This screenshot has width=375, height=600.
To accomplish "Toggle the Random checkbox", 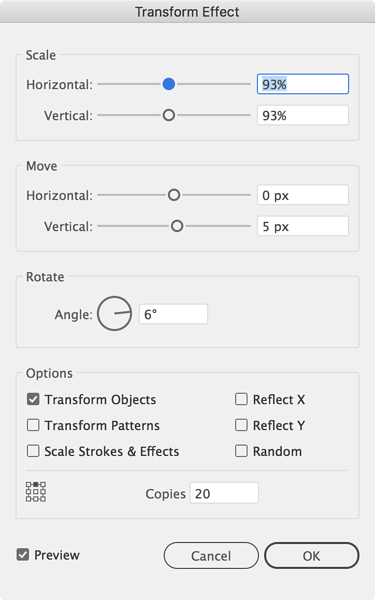I will click(241, 451).
